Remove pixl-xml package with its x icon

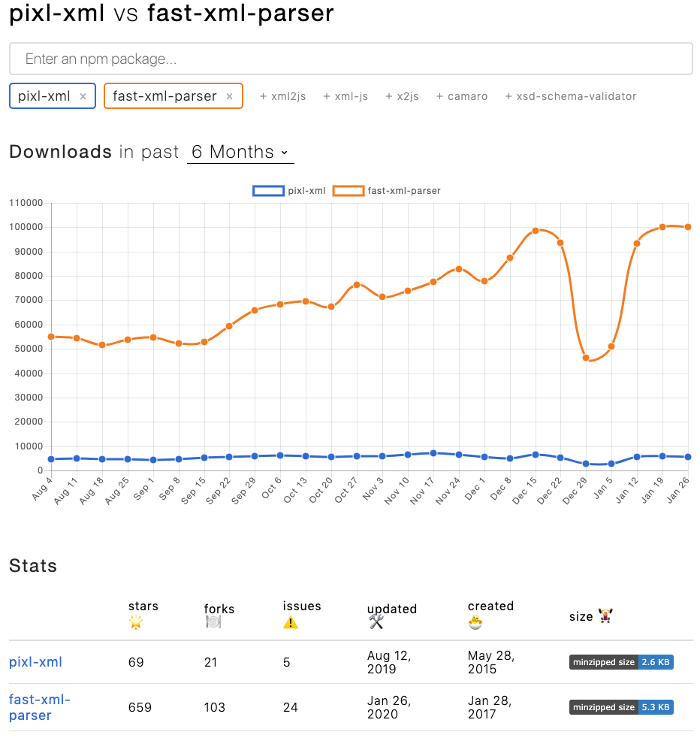pos(83,96)
